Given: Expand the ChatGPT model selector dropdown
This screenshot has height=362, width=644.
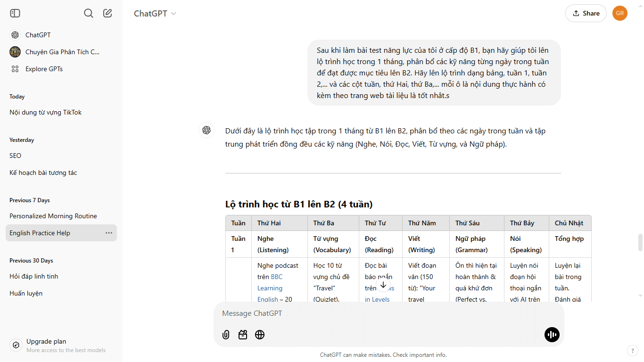Looking at the screenshot, I should click(155, 14).
